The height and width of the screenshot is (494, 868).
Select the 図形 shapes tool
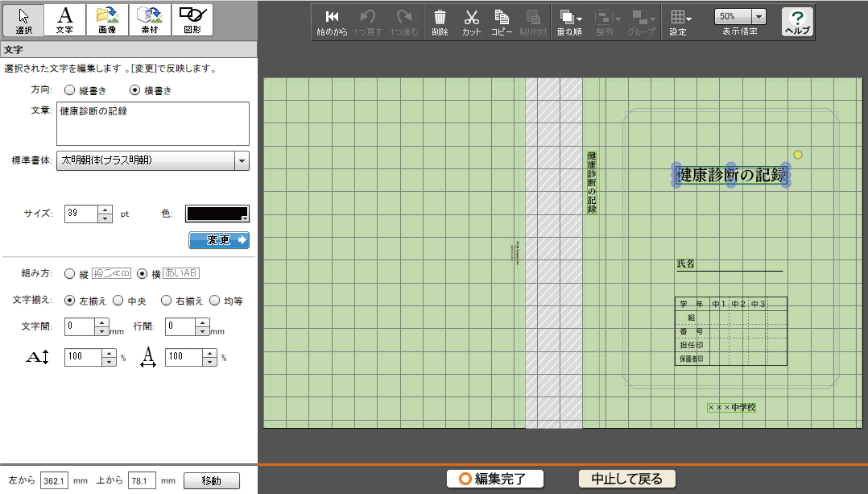click(191, 19)
